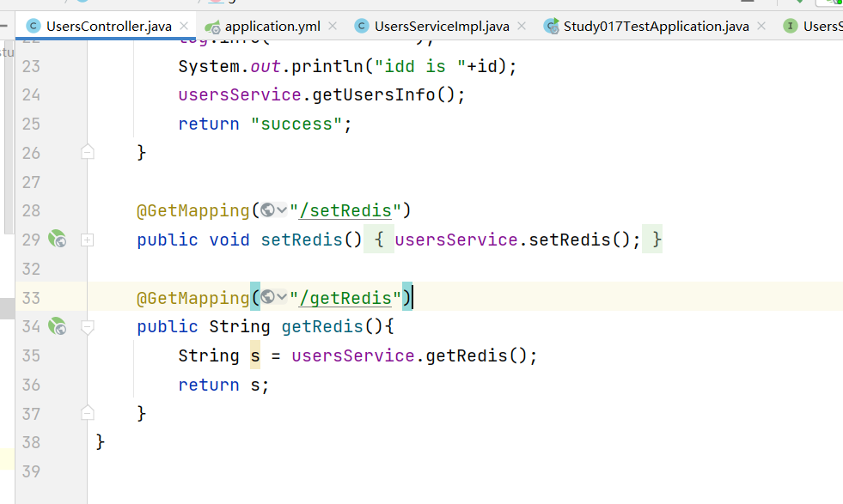This screenshot has height=504, width=843.
Task: Open HTTP client globe icon in setRedis annotation
Action: [267, 210]
